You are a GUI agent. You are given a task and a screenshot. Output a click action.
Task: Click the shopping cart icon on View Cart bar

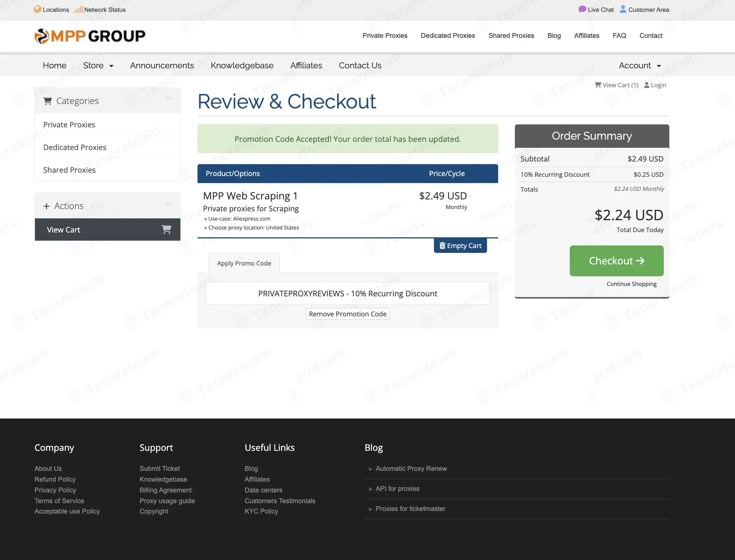[x=166, y=229]
